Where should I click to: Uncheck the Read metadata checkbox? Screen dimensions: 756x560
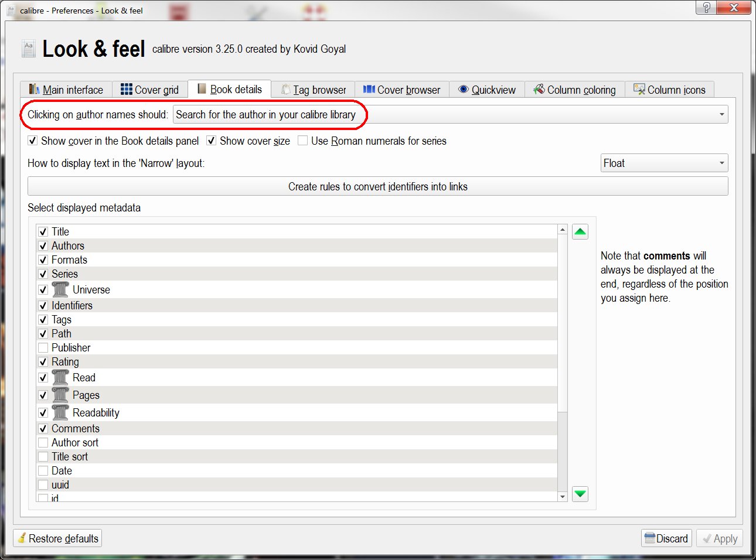point(43,377)
